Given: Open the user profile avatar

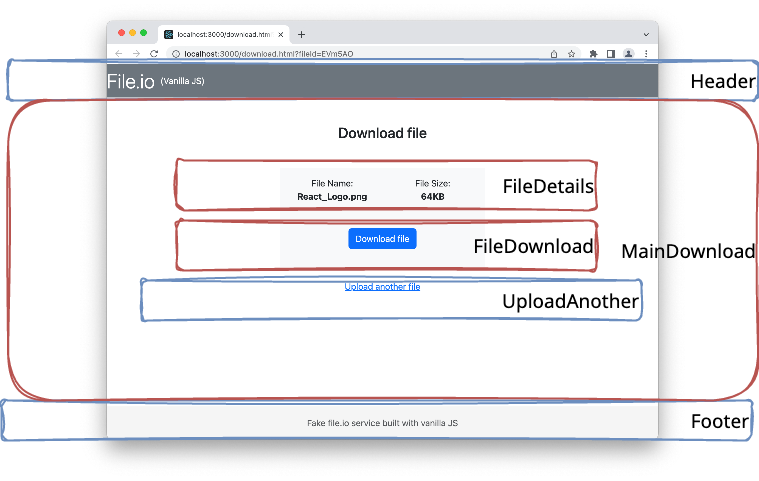Looking at the screenshot, I should [628, 53].
